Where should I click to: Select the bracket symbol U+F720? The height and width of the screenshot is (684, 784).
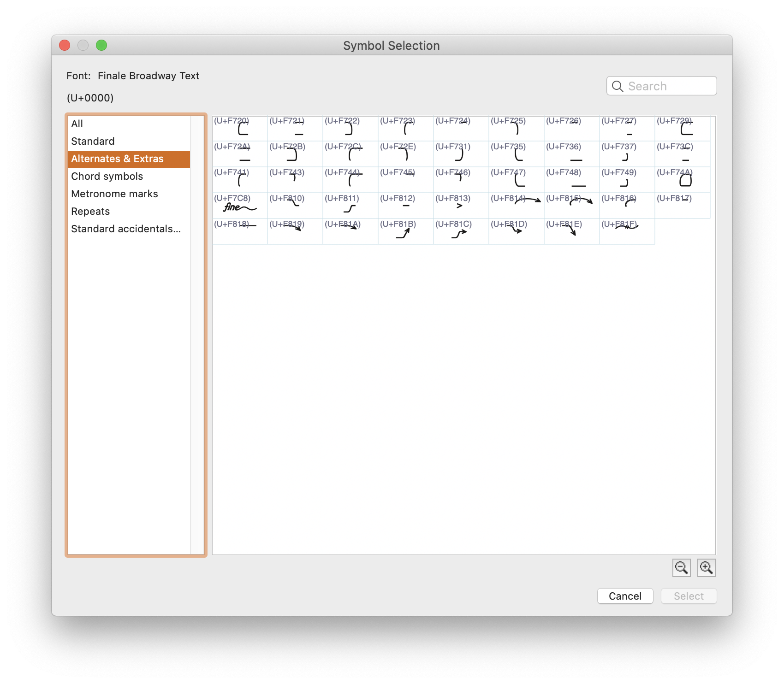pyautogui.click(x=239, y=128)
